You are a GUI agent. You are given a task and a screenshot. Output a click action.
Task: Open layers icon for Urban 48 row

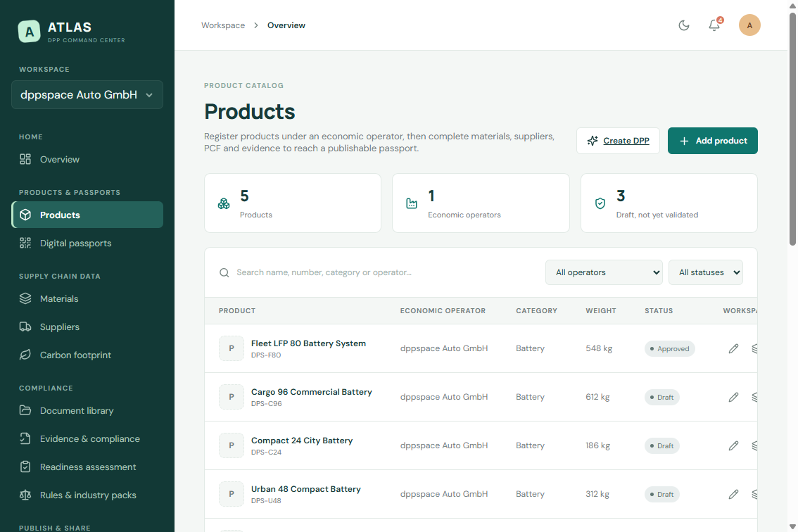point(754,494)
